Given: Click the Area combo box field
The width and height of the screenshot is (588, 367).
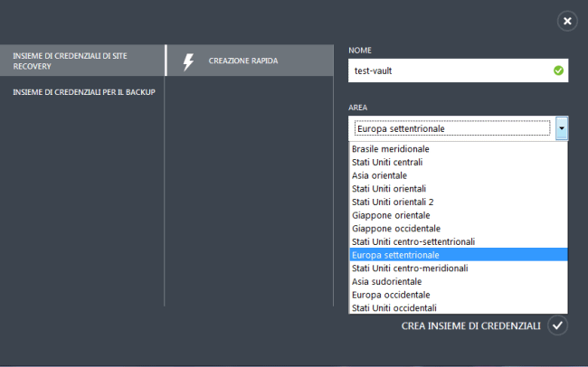Looking at the screenshot, I should coord(452,128).
